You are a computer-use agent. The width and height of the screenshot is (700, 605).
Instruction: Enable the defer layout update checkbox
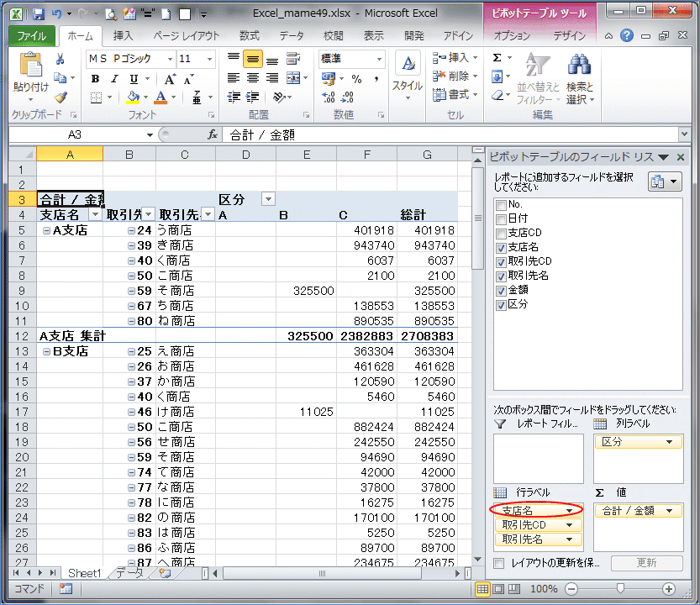pos(499,563)
